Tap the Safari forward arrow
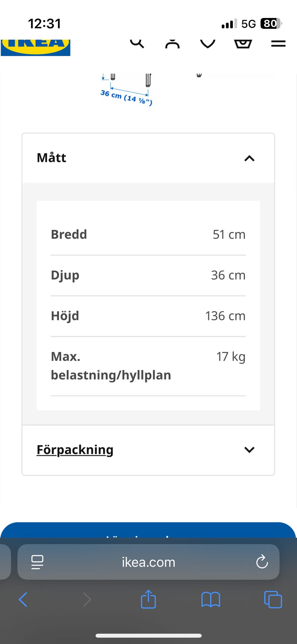Viewport: 297px width, 644px height. [87, 599]
